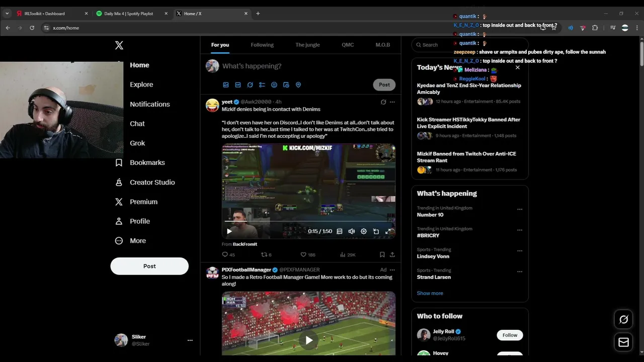Viewport: 644px width, 362px height.
Task: Switch to IRLToolkit Dashboard browser tab
Action: [52, 14]
